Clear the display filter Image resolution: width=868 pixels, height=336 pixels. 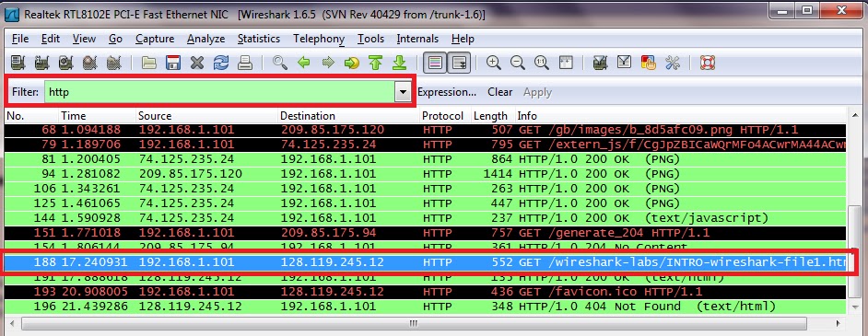pos(499,92)
